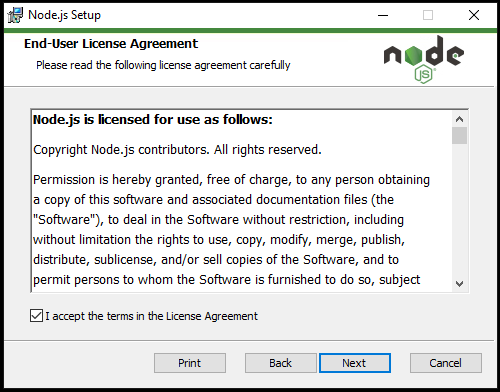This screenshot has width=500, height=392.
Task: Close the Node.js Setup window
Action: click(474, 15)
